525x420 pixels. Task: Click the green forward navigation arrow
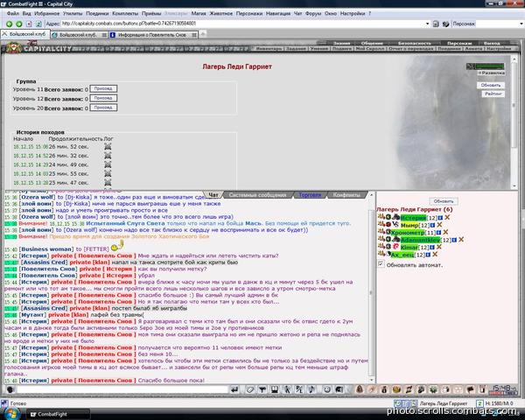tap(19, 24)
